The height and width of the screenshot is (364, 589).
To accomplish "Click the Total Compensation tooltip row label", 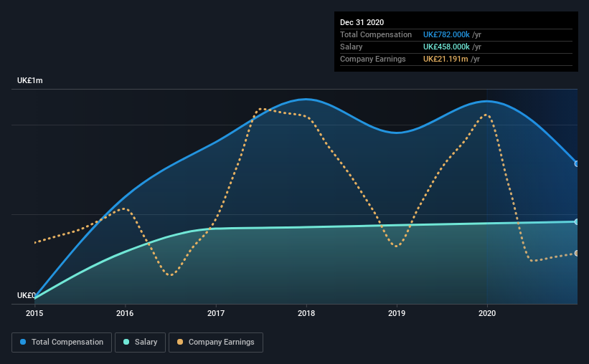I will click(x=376, y=34).
